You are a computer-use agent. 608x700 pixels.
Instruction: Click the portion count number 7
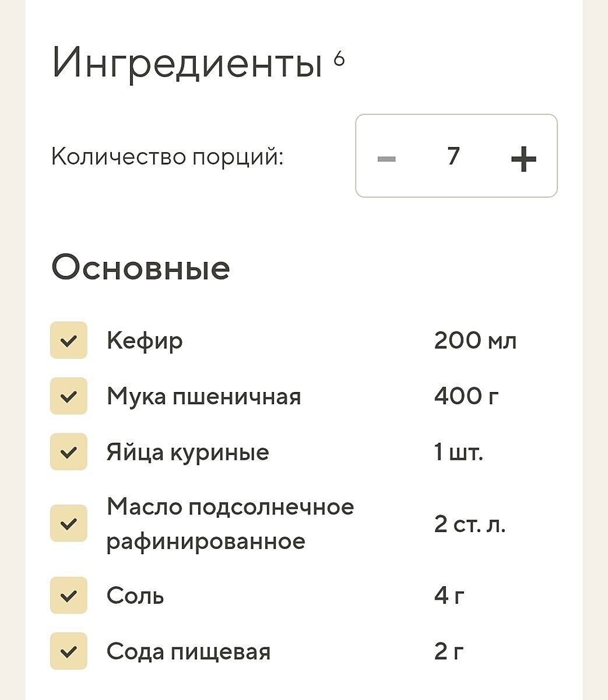coord(454,156)
